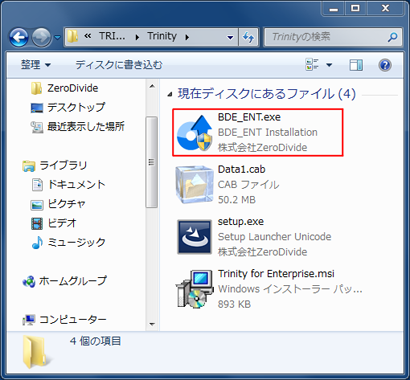This screenshot has width=410, height=380.
Task: Click 現在ディスクにあるファイル (4) group header
Action: point(266,94)
